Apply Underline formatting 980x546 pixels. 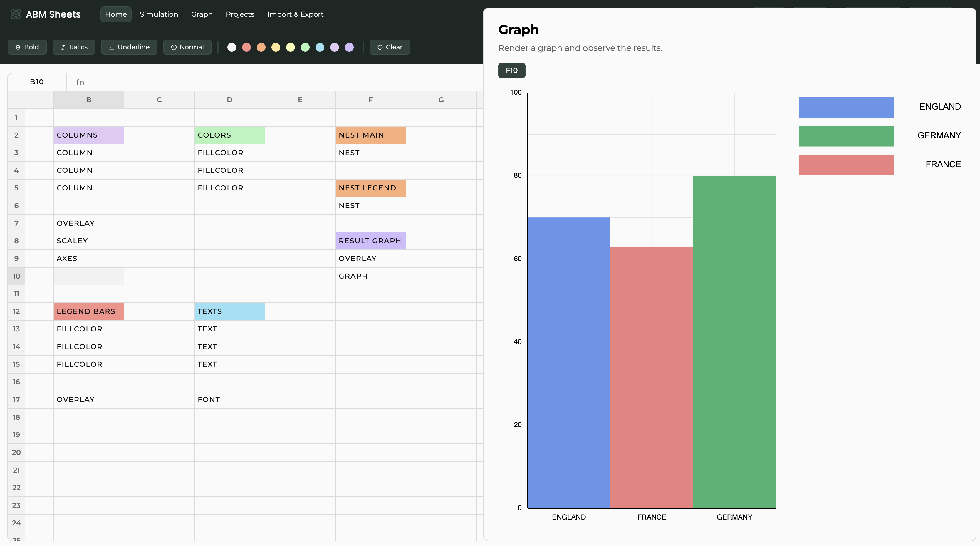(x=129, y=47)
